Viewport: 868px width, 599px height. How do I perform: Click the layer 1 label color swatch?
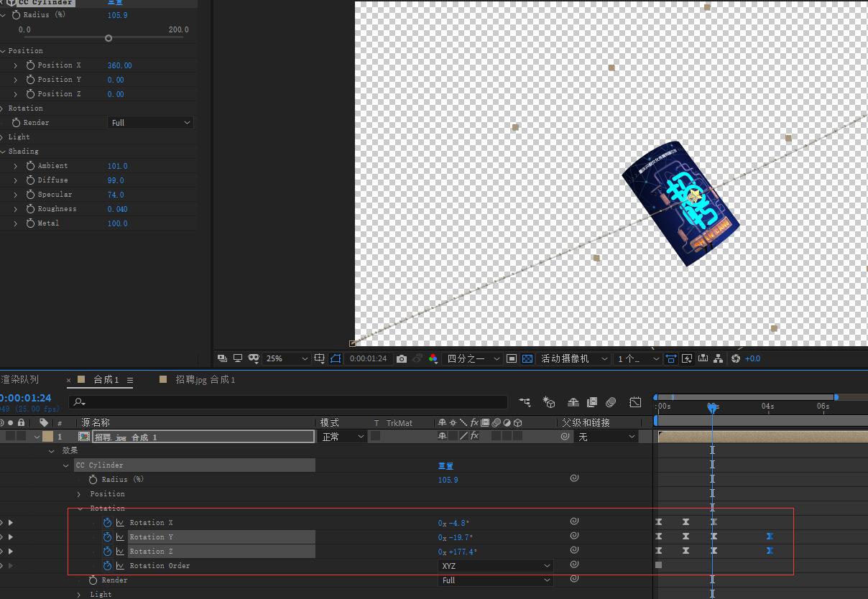coord(47,437)
